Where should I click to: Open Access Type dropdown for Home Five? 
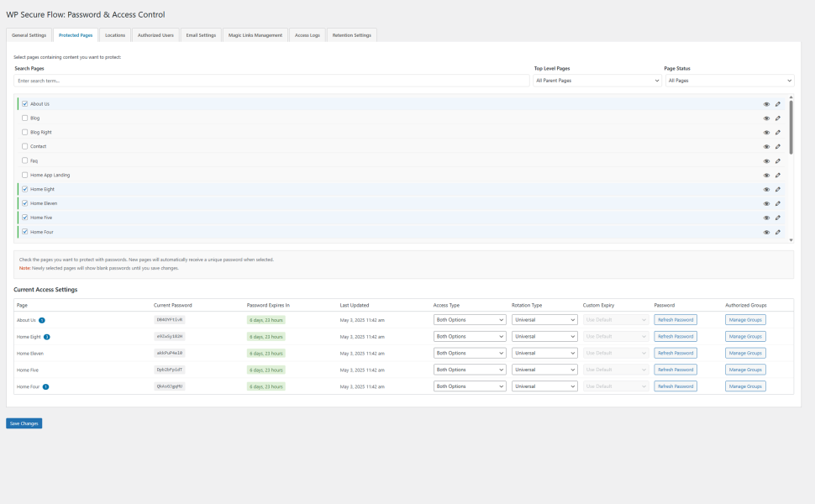point(470,370)
